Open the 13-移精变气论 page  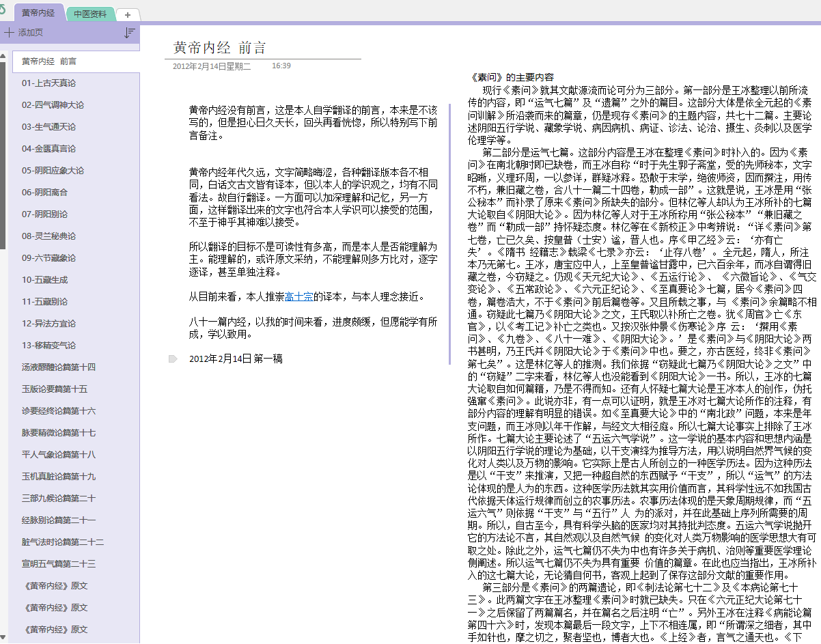[48, 346]
